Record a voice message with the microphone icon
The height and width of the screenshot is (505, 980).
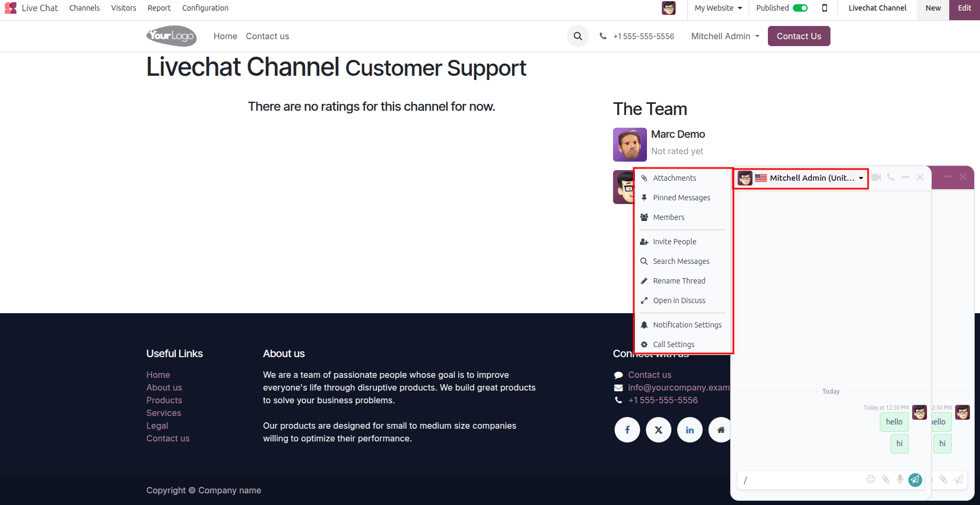pos(900,480)
